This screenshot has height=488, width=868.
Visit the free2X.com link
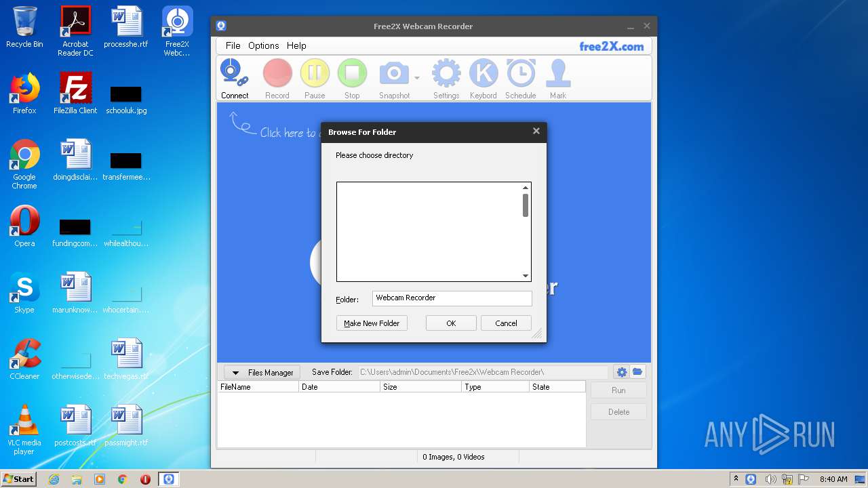pos(611,46)
